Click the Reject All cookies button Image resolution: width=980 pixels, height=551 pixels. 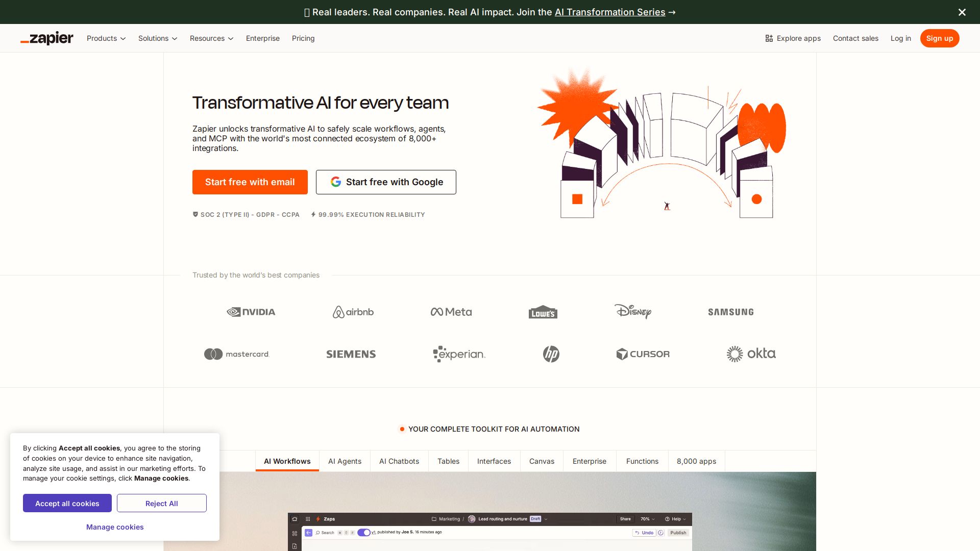tap(161, 503)
